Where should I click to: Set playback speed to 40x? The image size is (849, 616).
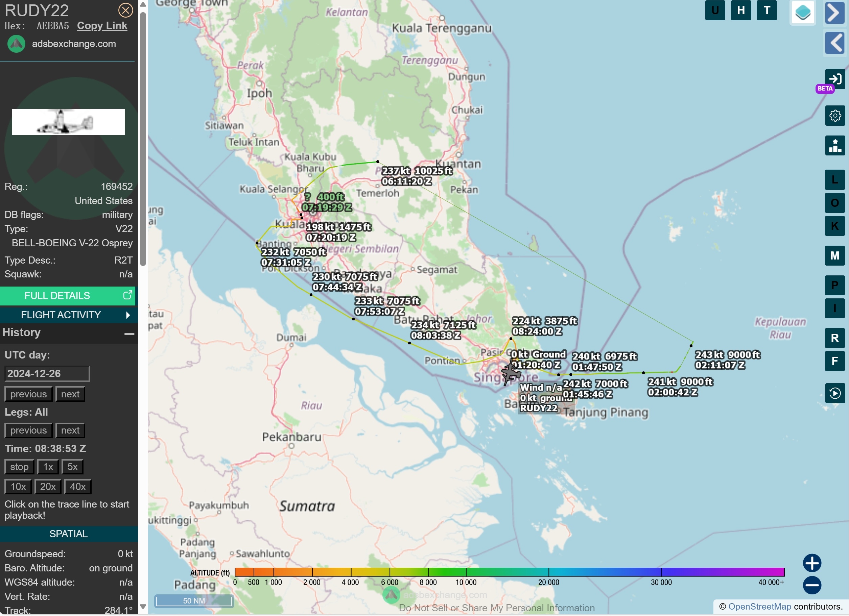[x=77, y=487]
